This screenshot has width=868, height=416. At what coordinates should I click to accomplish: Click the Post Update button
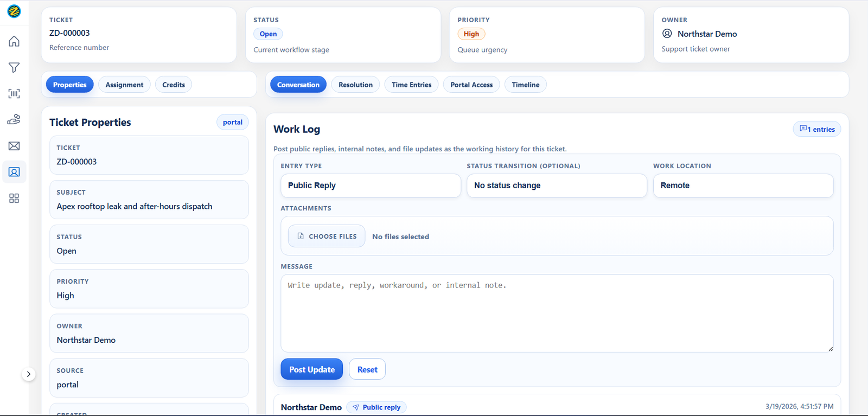[312, 369]
